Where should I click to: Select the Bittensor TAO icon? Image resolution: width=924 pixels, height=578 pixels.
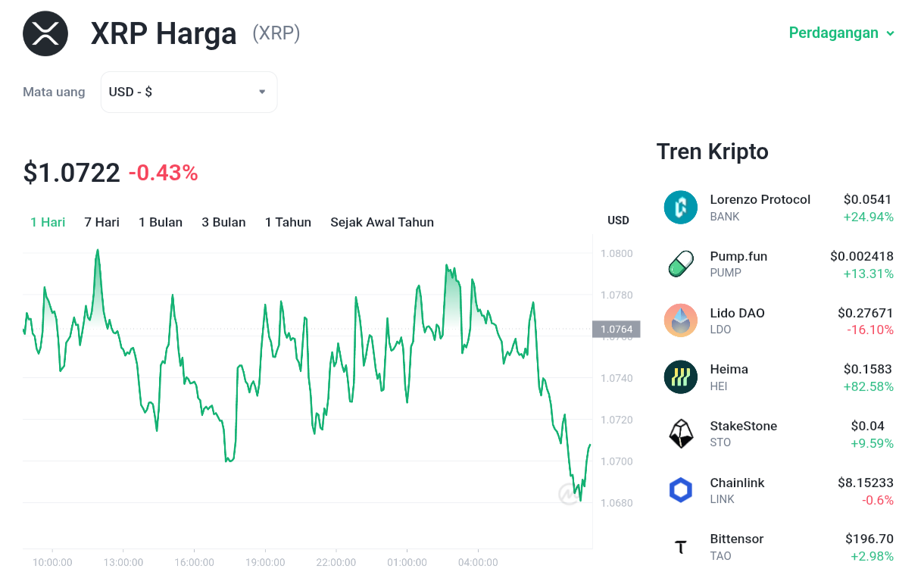pyautogui.click(x=680, y=547)
